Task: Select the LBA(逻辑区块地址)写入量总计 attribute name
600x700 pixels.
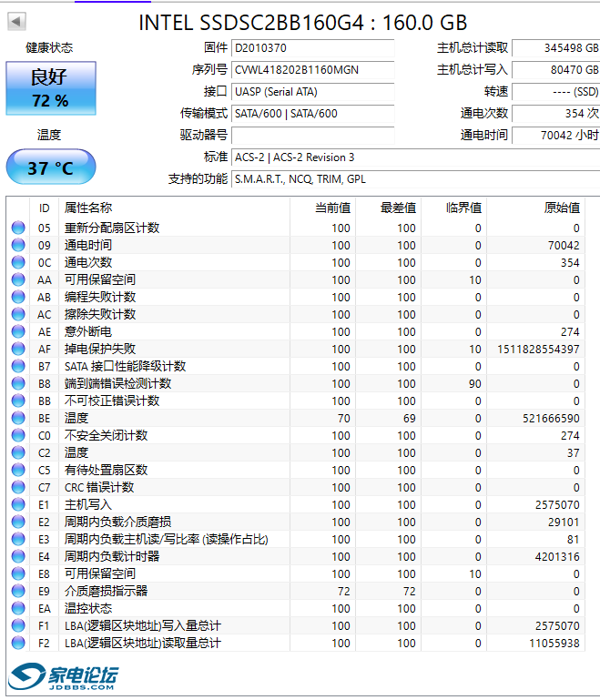Action: pos(142,626)
